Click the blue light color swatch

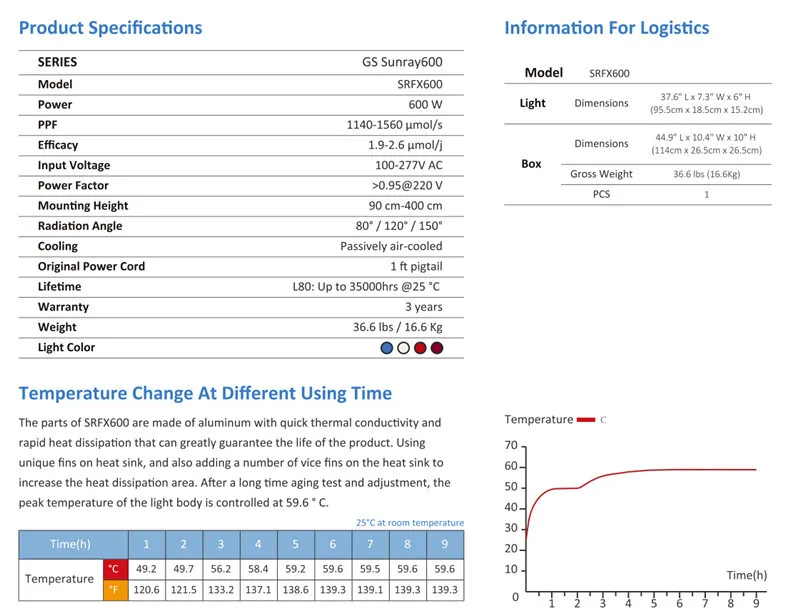[x=387, y=348]
